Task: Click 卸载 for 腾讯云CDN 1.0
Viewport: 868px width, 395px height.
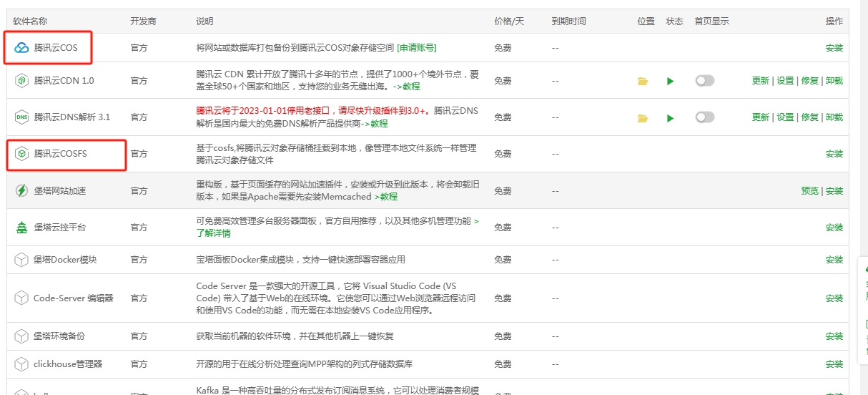Action: pyautogui.click(x=834, y=81)
